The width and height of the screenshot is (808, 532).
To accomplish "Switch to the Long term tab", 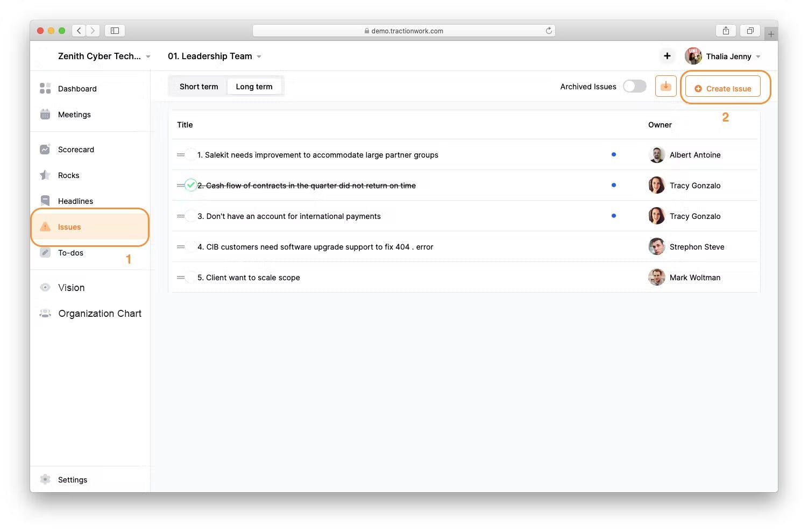I will [254, 87].
